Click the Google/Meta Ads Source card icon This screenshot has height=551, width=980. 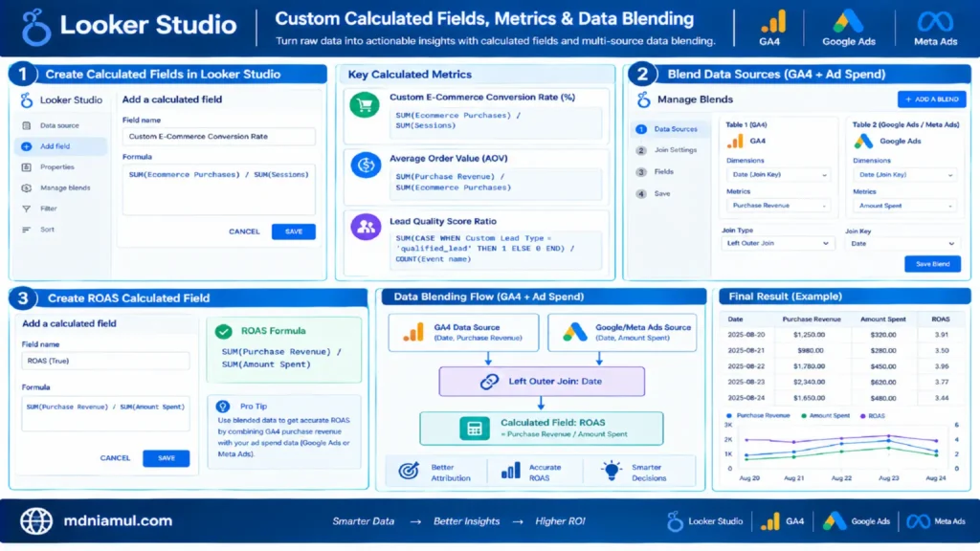tap(574, 332)
